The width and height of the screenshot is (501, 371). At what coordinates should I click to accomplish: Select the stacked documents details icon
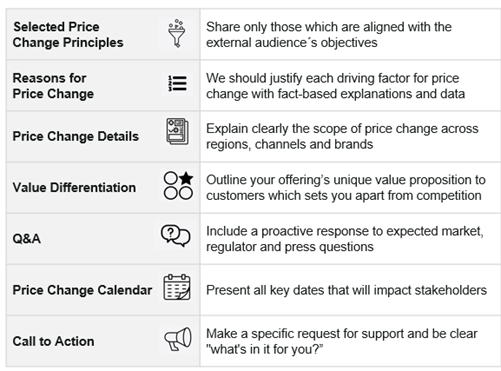point(177,131)
